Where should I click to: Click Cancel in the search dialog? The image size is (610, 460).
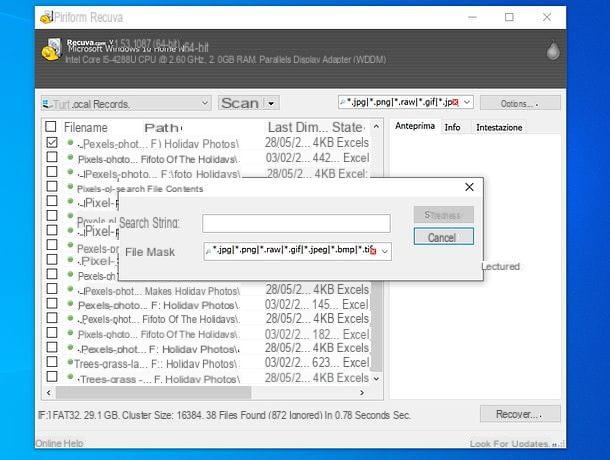(x=444, y=237)
